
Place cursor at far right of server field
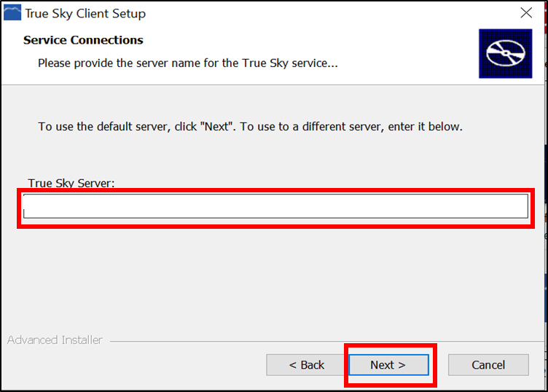522,206
